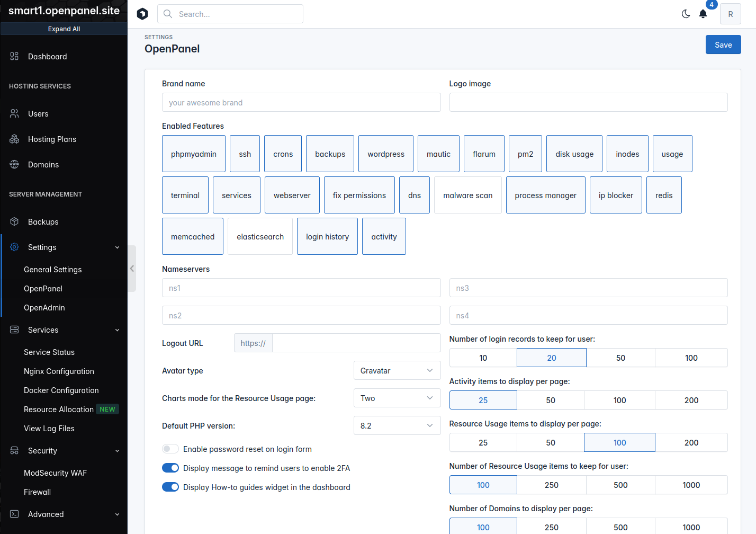756x534 pixels.
Task: Open Nginx Configuration in sidebar
Action: 59,371
